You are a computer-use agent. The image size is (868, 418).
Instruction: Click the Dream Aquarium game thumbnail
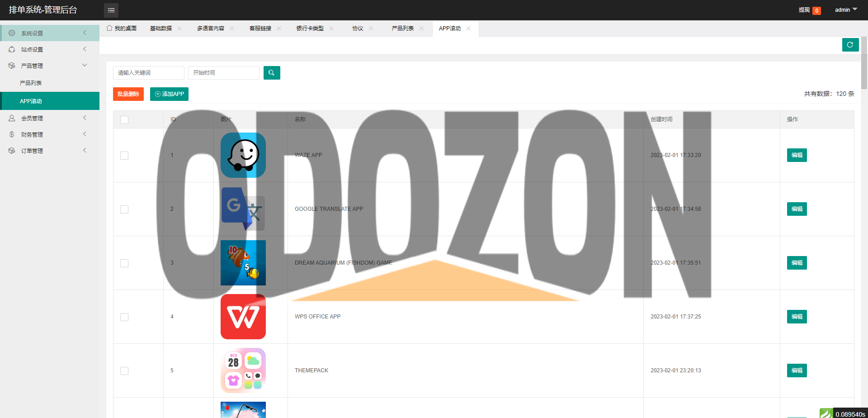coord(243,263)
